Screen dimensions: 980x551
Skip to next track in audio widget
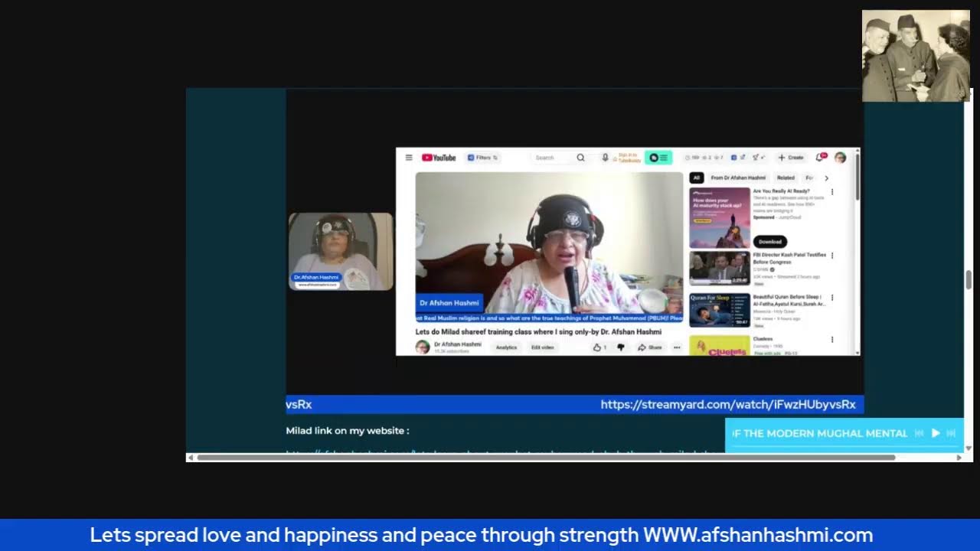(951, 433)
